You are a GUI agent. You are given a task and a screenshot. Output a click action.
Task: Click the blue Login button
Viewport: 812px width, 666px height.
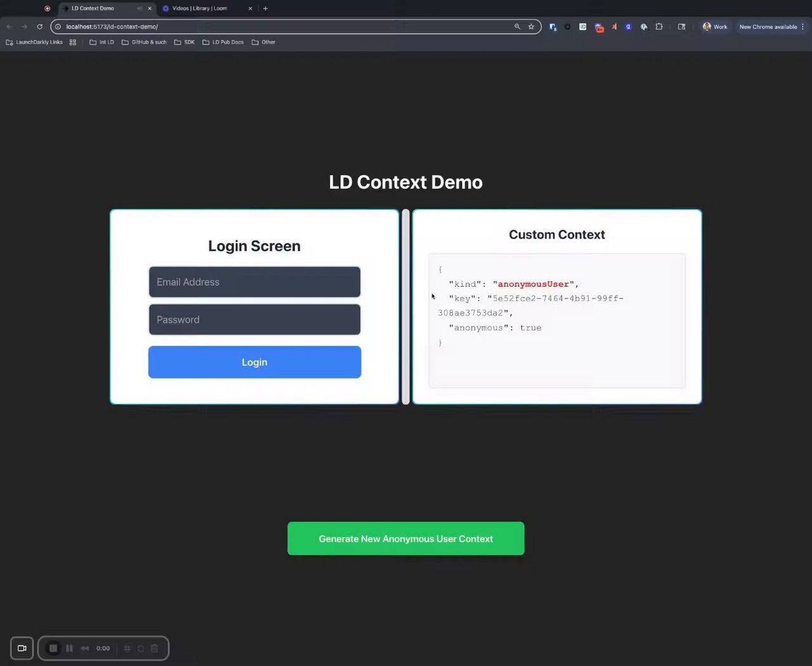coord(254,362)
